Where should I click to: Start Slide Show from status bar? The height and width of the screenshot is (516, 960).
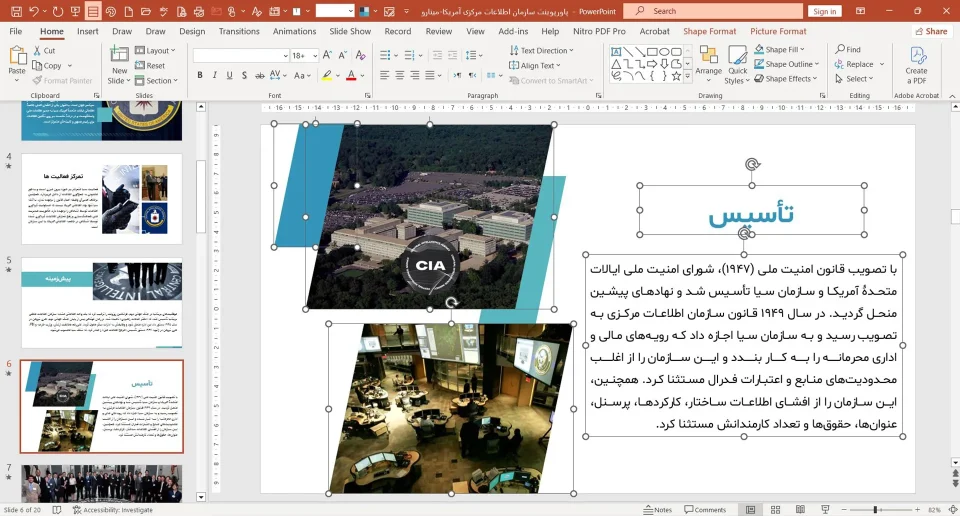[x=825, y=509]
